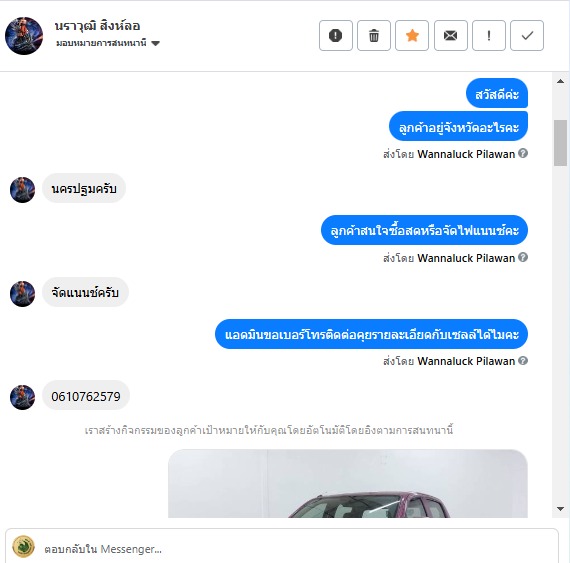
Task: Click the customer name นราวุฒิ สิงห์ลอ
Action: [97, 26]
